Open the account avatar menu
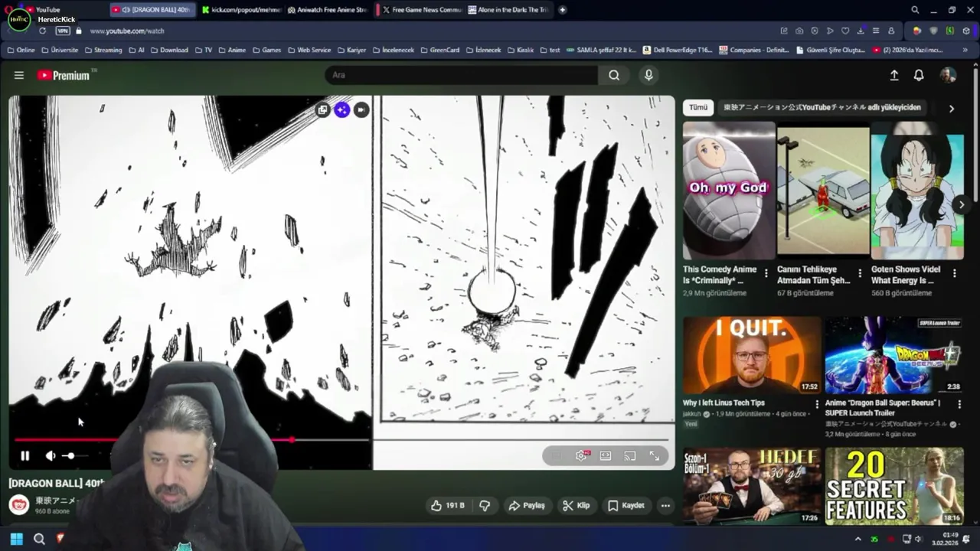980x551 pixels. [x=948, y=75]
